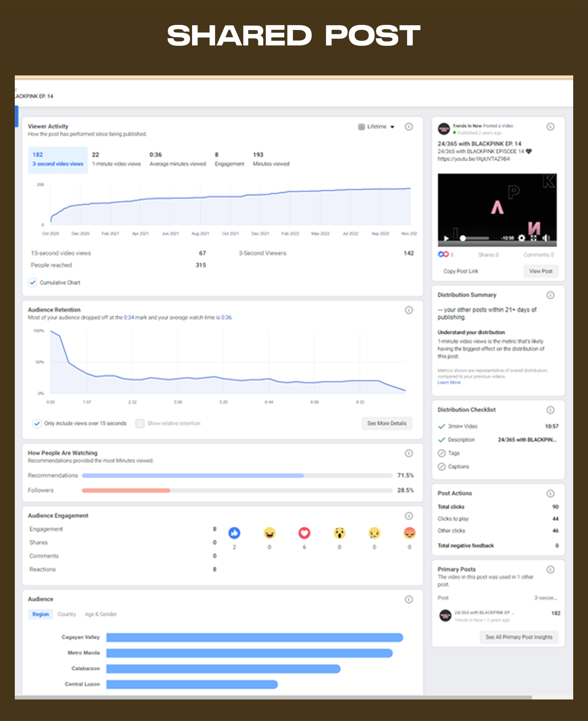Image resolution: width=588 pixels, height=721 pixels.
Task: Select Average minutes viewed metric tab
Action: (x=178, y=160)
